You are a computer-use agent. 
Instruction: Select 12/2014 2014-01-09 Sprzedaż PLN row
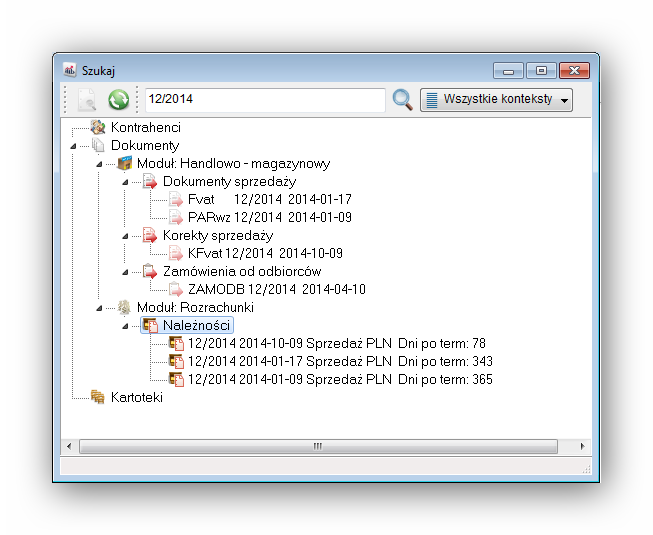click(x=340, y=379)
